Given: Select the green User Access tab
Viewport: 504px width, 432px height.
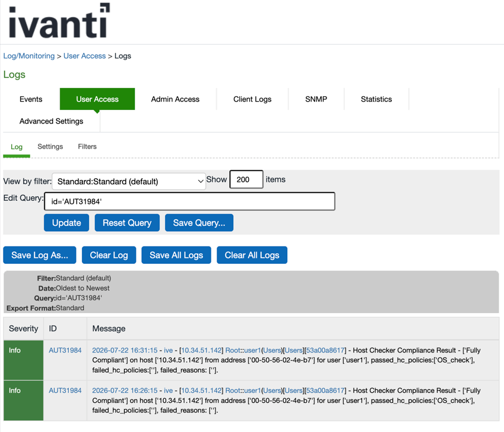Looking at the screenshot, I should (97, 99).
